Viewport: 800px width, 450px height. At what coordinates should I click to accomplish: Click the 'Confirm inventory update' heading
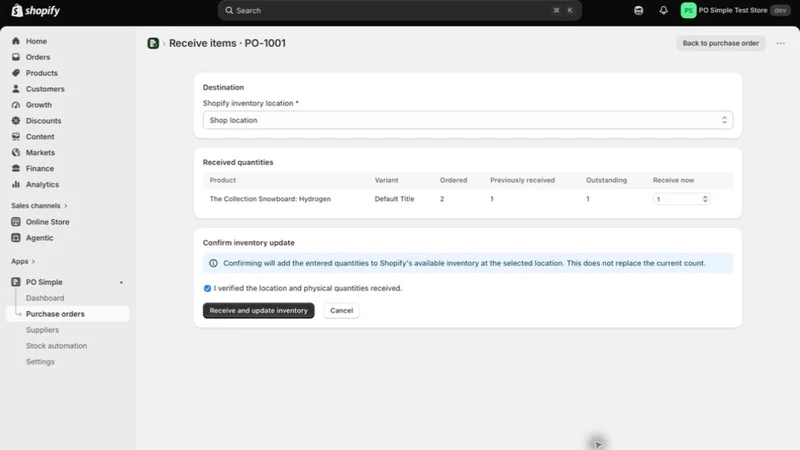coord(248,243)
